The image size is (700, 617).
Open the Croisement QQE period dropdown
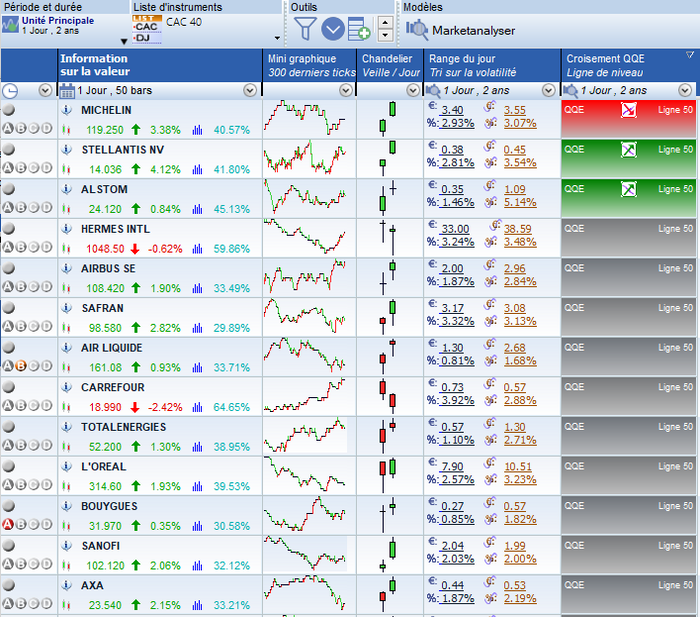(x=685, y=91)
